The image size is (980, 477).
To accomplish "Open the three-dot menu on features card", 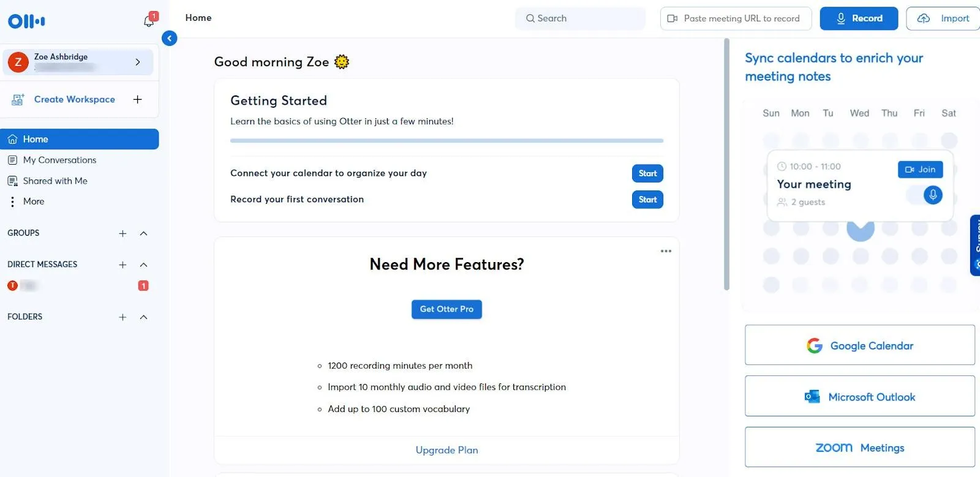I will [x=666, y=251].
